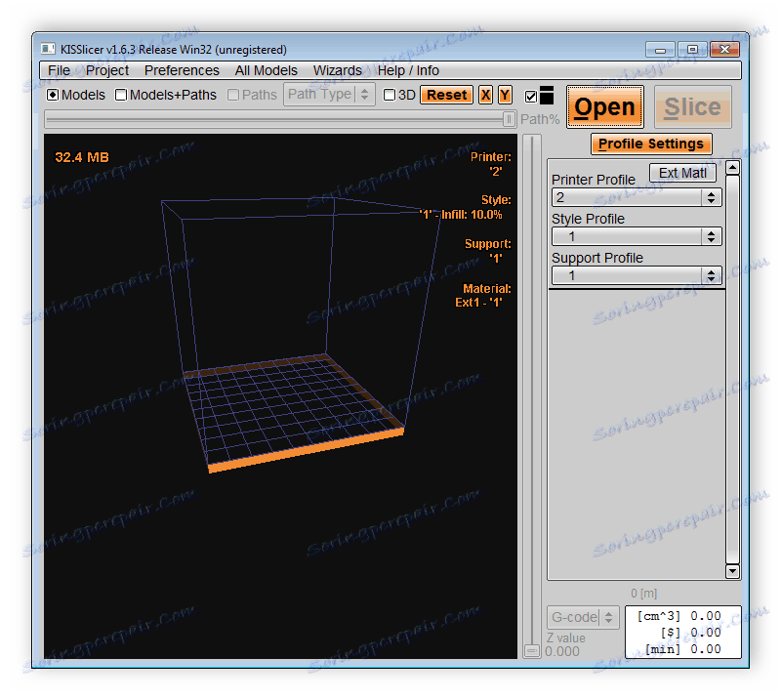
Task: Open the Preferences menu
Action: [182, 70]
